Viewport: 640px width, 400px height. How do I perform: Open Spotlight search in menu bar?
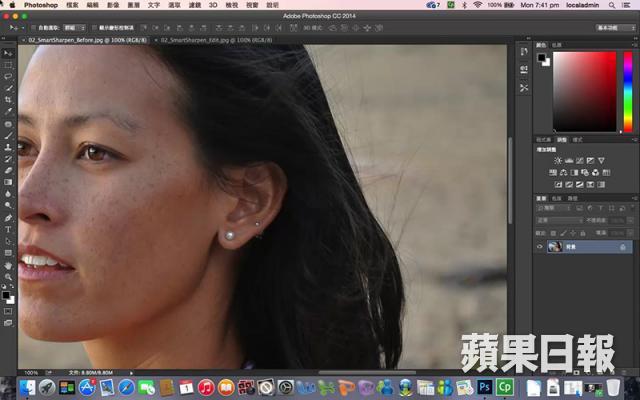click(612, 5)
